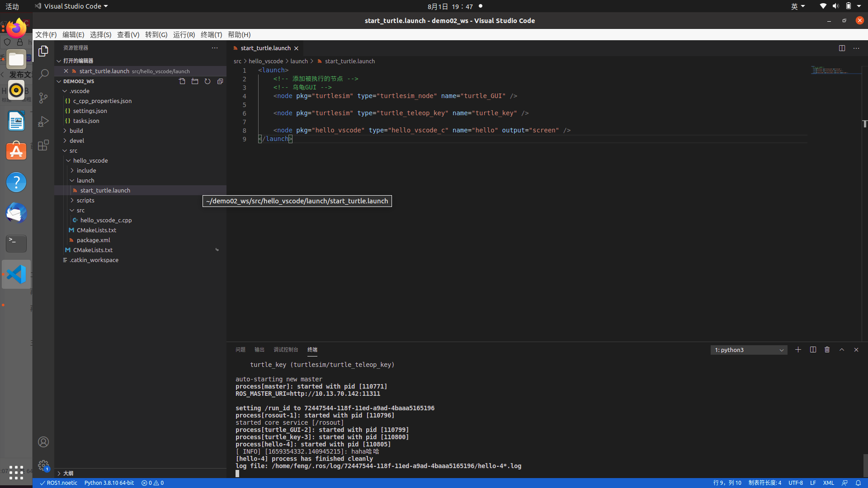Collapse the .vscode folder
868x488 pixels.
click(79, 91)
